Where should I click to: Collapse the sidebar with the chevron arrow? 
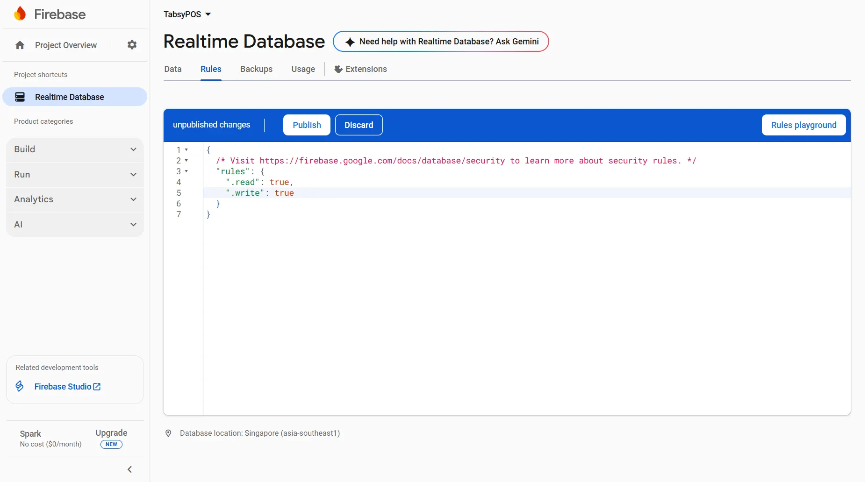pos(130,469)
